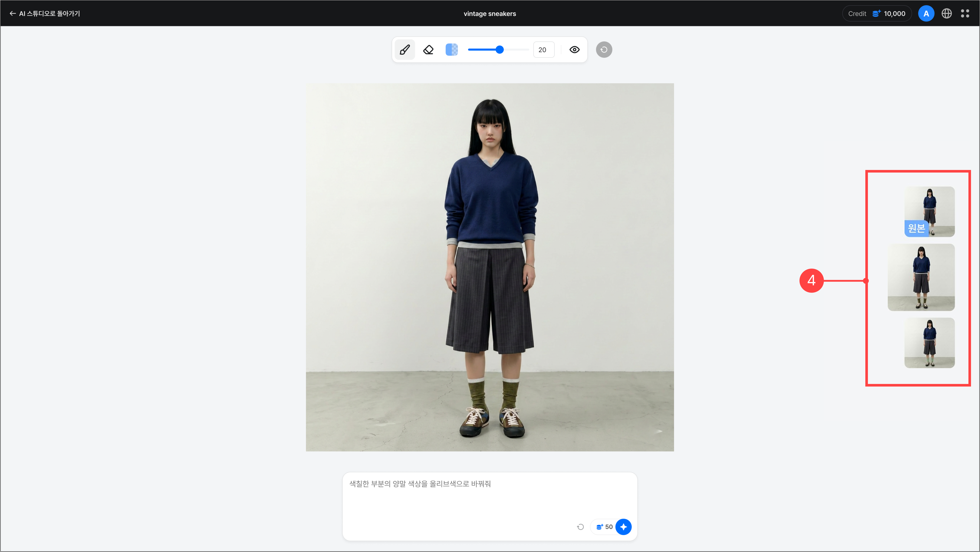The height and width of the screenshot is (552, 980).
Task: Click the prompt reset icon
Action: pos(580,527)
